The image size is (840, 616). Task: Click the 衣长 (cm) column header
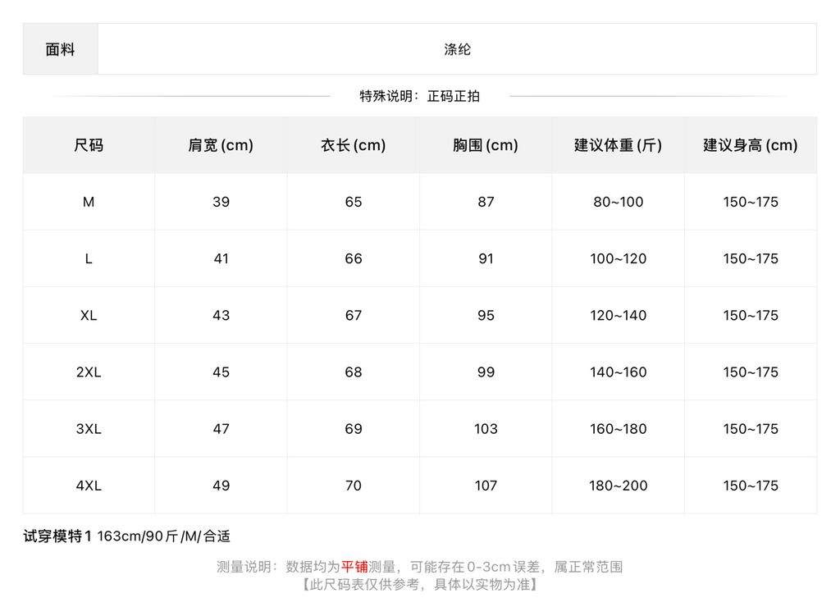point(353,145)
